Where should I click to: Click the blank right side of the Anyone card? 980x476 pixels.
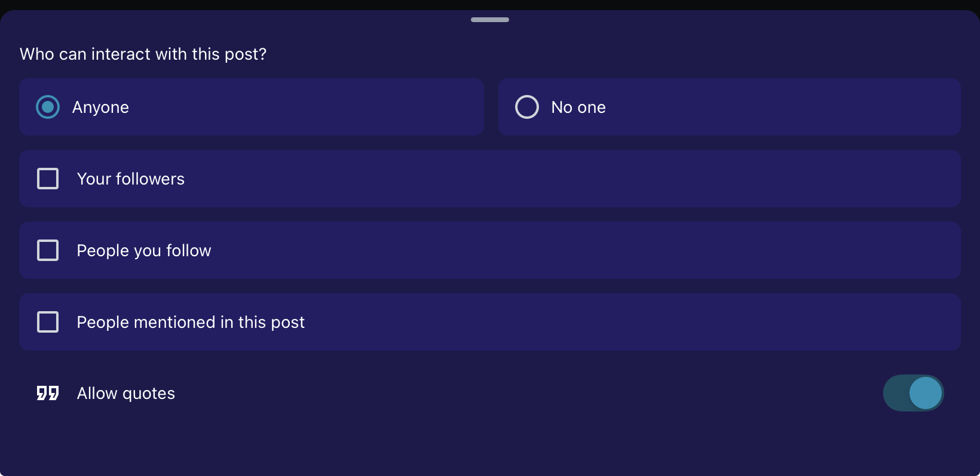pos(359,108)
